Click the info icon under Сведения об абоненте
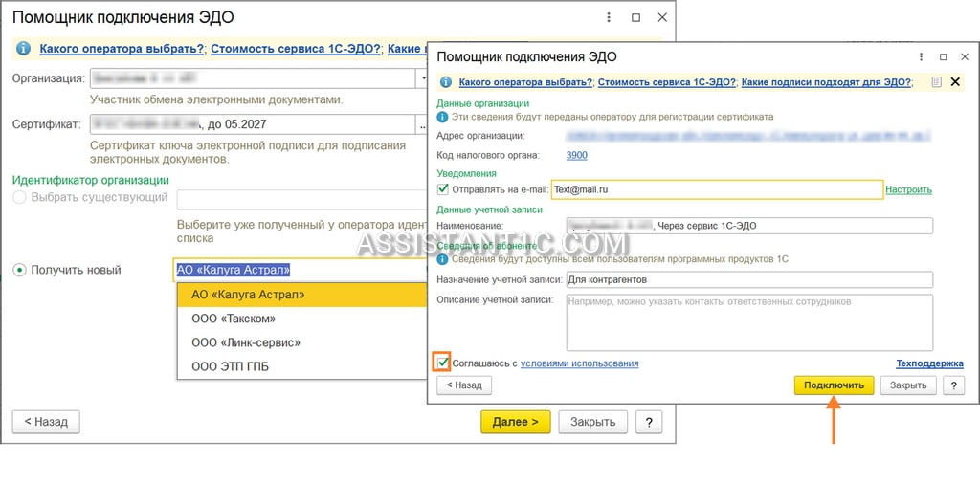The width and height of the screenshot is (980, 484). tap(442, 258)
